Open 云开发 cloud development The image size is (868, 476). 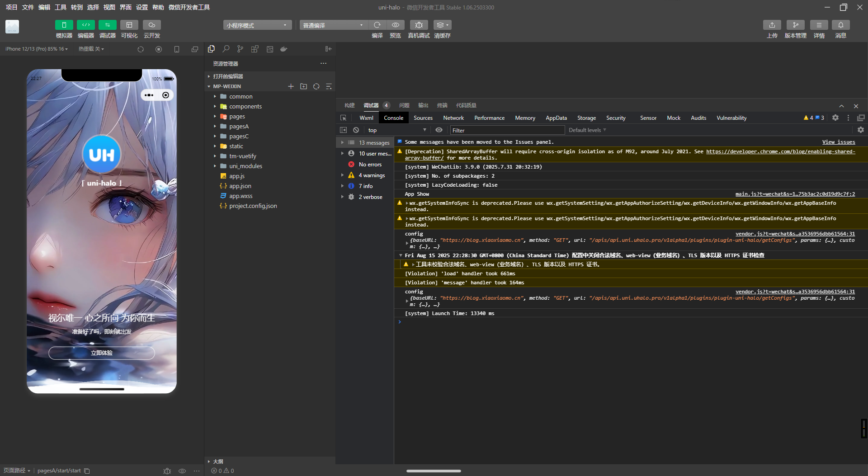(151, 25)
